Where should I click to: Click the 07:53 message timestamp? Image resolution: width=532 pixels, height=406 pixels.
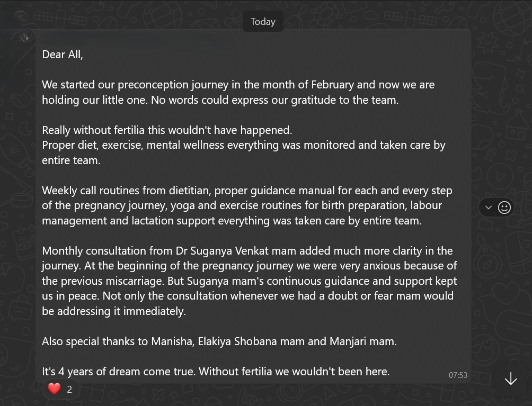[x=458, y=375]
